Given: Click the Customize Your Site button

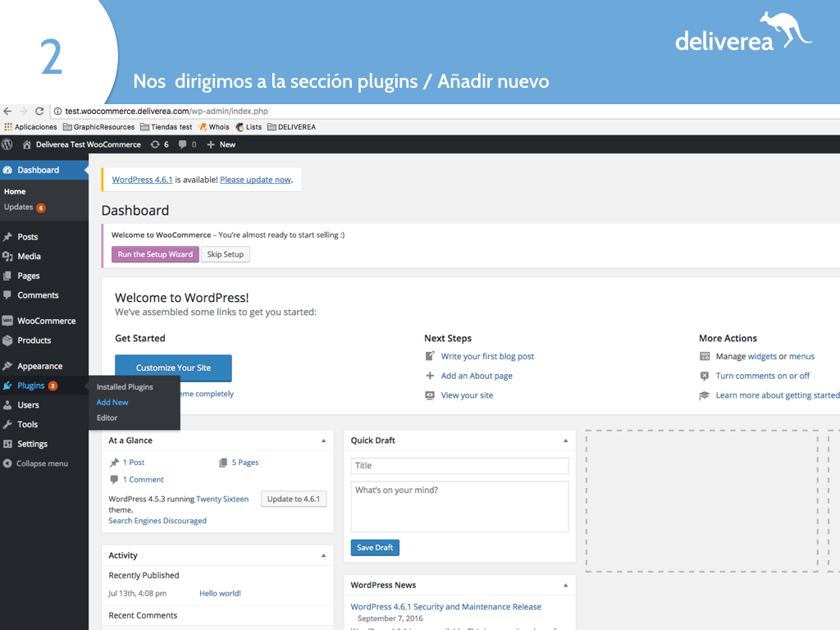Looking at the screenshot, I should click(174, 368).
